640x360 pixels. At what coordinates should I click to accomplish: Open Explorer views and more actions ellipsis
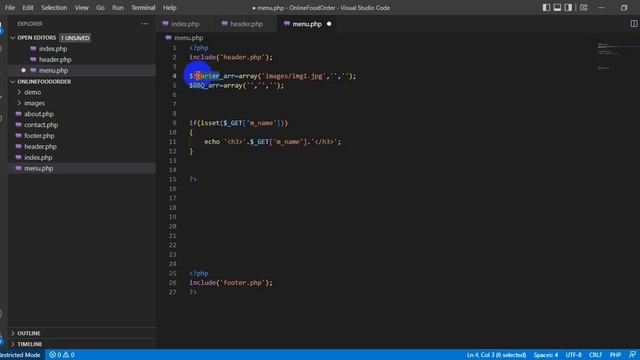tap(144, 24)
